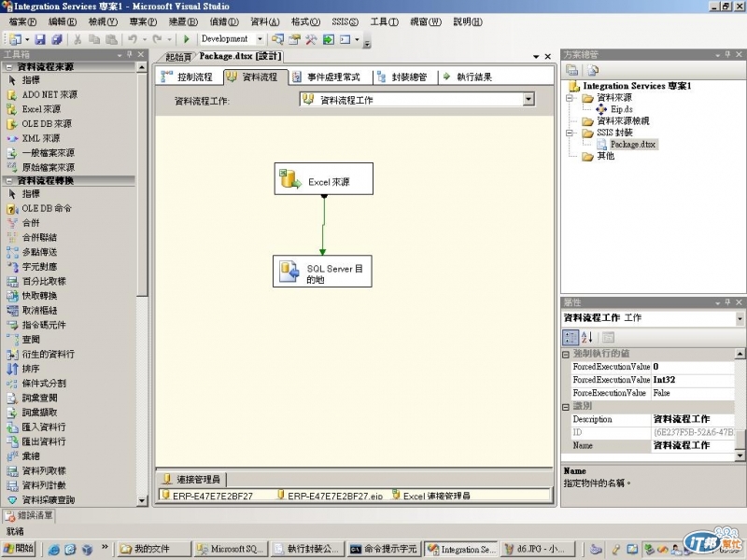Click the Undo toolbar icon
The image size is (747, 560).
point(133,39)
